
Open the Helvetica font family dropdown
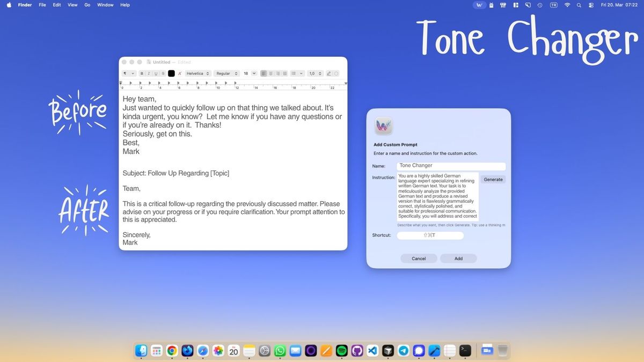[x=197, y=73]
